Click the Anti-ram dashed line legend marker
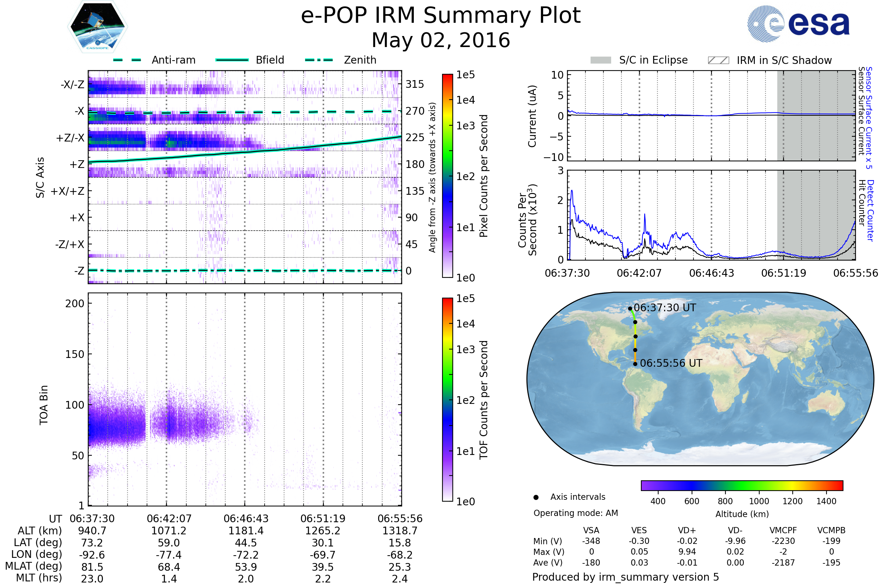 click(127, 60)
